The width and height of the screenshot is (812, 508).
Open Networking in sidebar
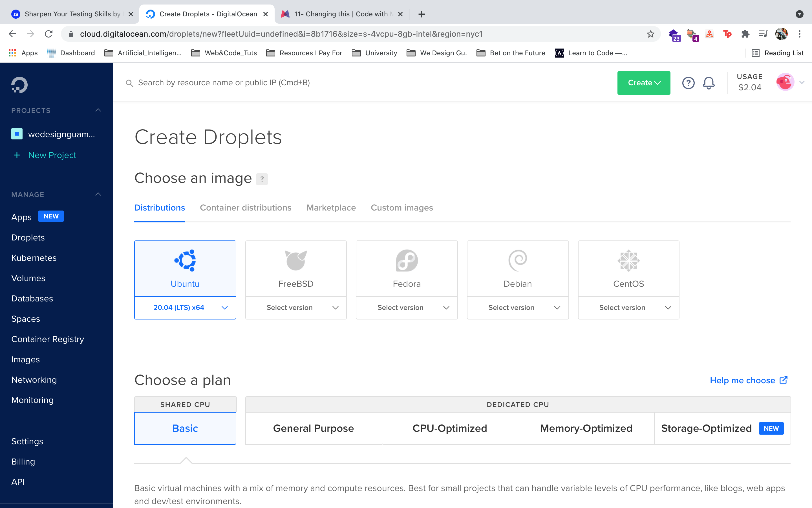[34, 380]
